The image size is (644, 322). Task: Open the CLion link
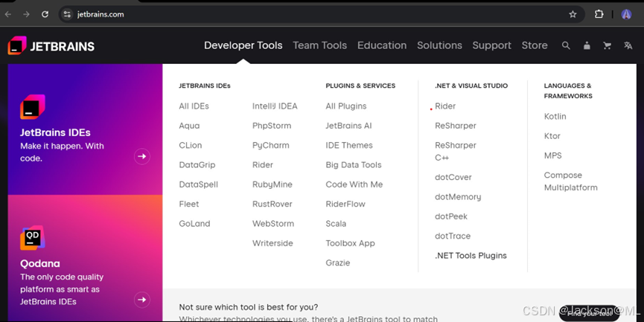(190, 145)
